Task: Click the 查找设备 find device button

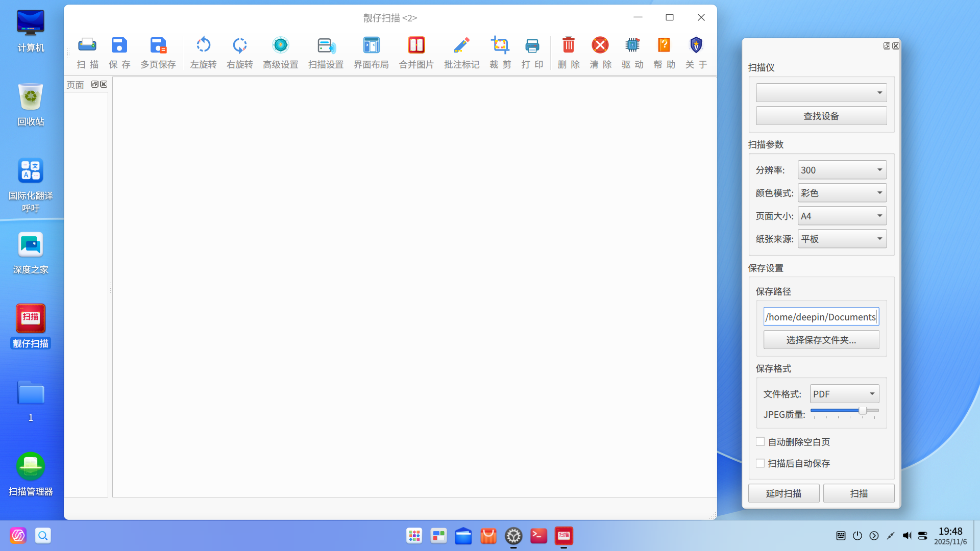Action: (821, 116)
